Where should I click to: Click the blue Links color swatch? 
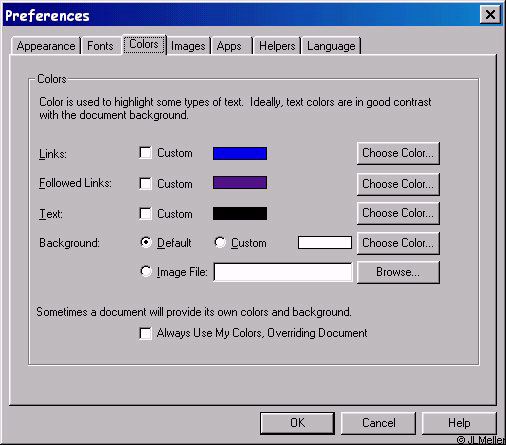[240, 153]
